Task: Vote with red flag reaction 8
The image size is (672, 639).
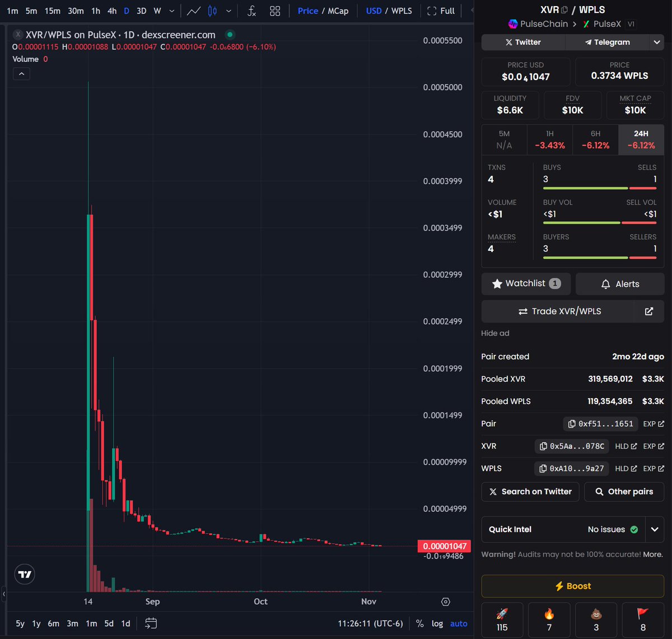Action: 643,620
